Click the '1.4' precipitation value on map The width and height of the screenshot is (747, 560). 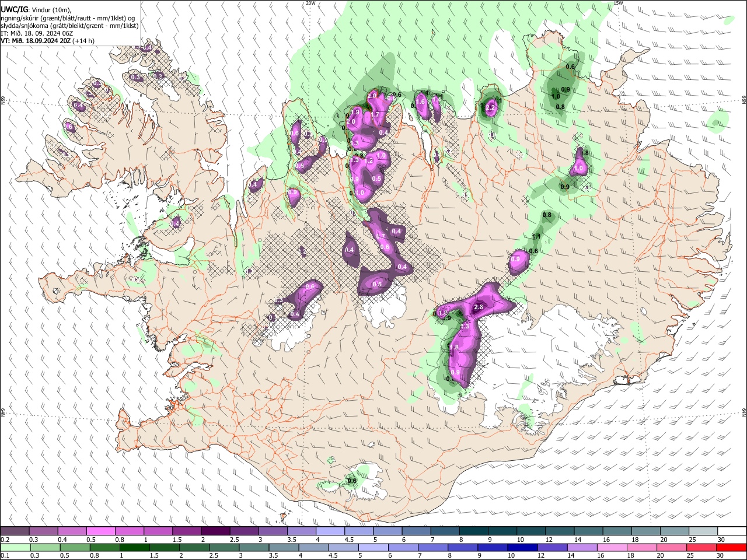click(x=436, y=100)
